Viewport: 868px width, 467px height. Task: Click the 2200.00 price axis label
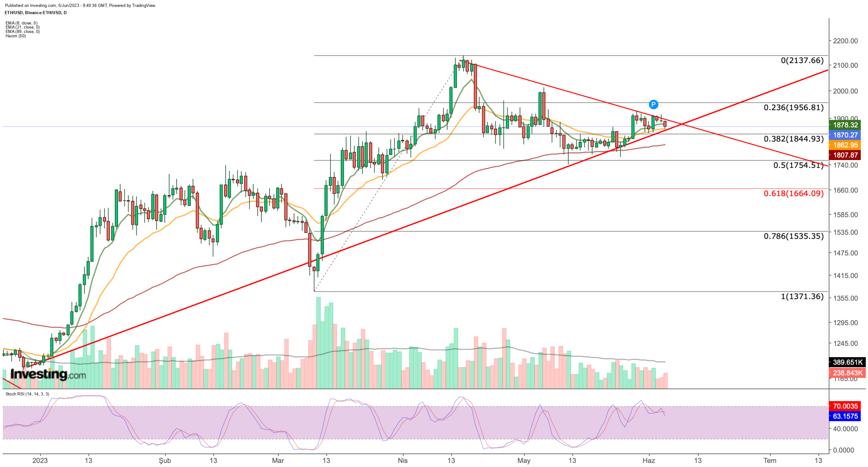(845, 41)
